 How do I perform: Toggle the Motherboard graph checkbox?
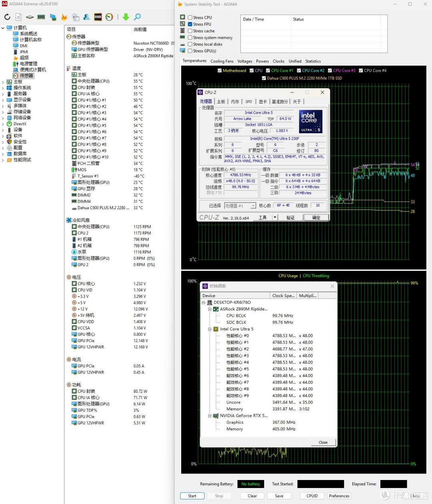tap(220, 70)
